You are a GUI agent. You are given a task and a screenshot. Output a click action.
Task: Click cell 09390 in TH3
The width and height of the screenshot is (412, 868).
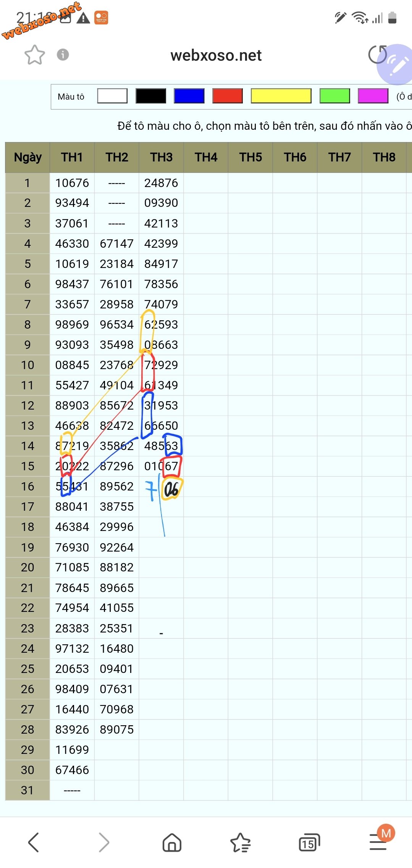tap(161, 203)
